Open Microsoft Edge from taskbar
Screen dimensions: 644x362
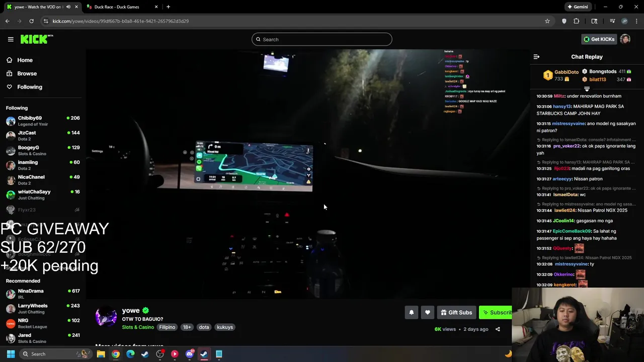(x=130, y=354)
